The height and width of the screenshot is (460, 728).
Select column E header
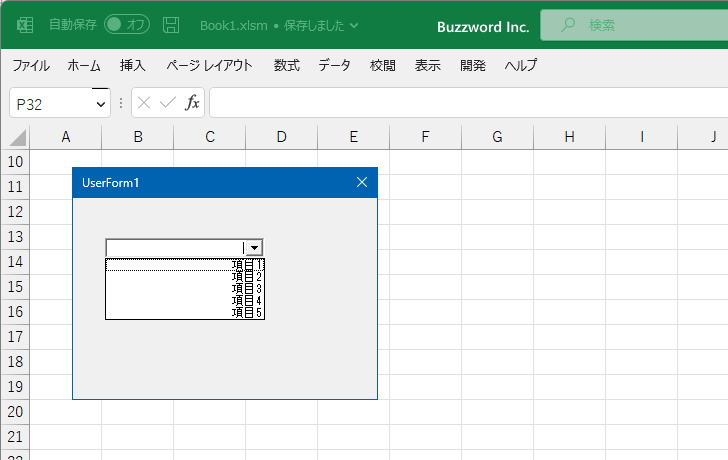click(x=354, y=137)
